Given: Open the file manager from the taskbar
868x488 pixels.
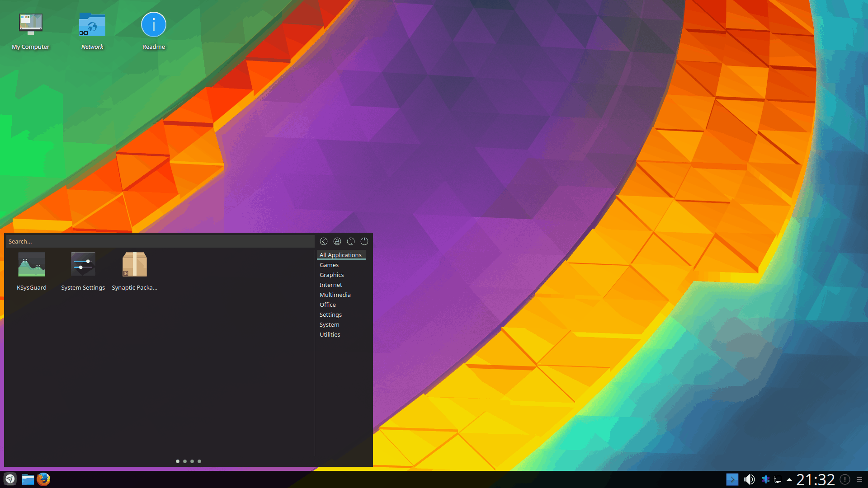Looking at the screenshot, I should point(28,479).
